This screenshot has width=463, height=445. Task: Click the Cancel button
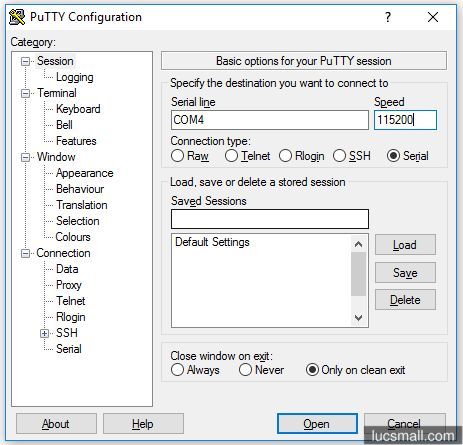coord(404,424)
